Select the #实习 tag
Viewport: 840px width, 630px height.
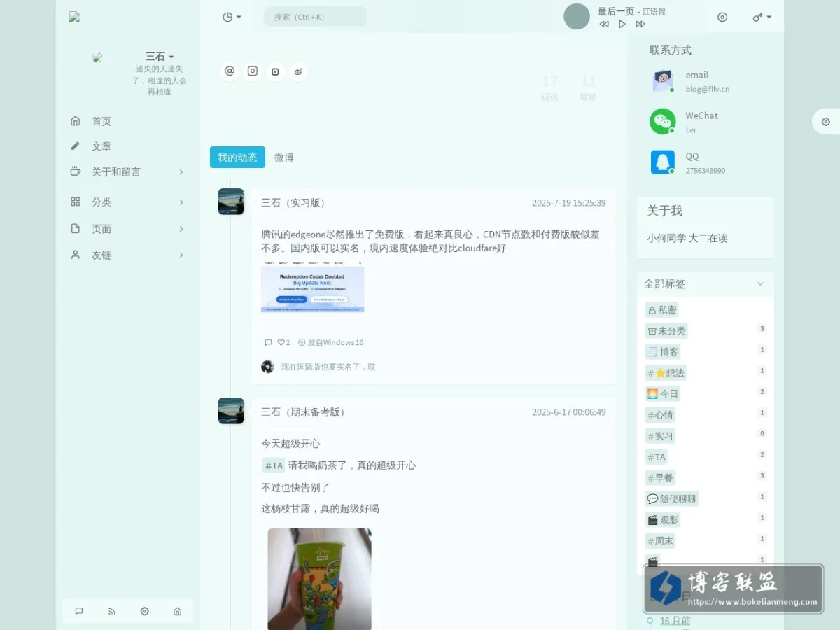[x=660, y=436]
